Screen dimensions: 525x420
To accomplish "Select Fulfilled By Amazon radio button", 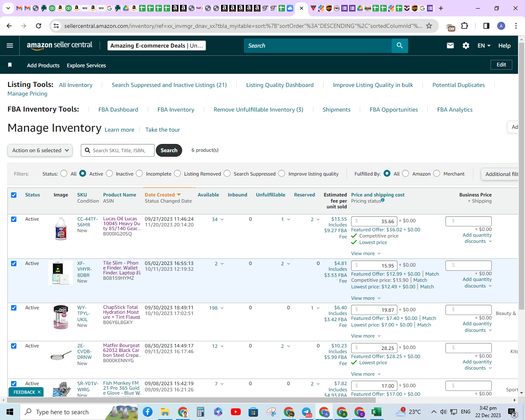I will [406, 173].
